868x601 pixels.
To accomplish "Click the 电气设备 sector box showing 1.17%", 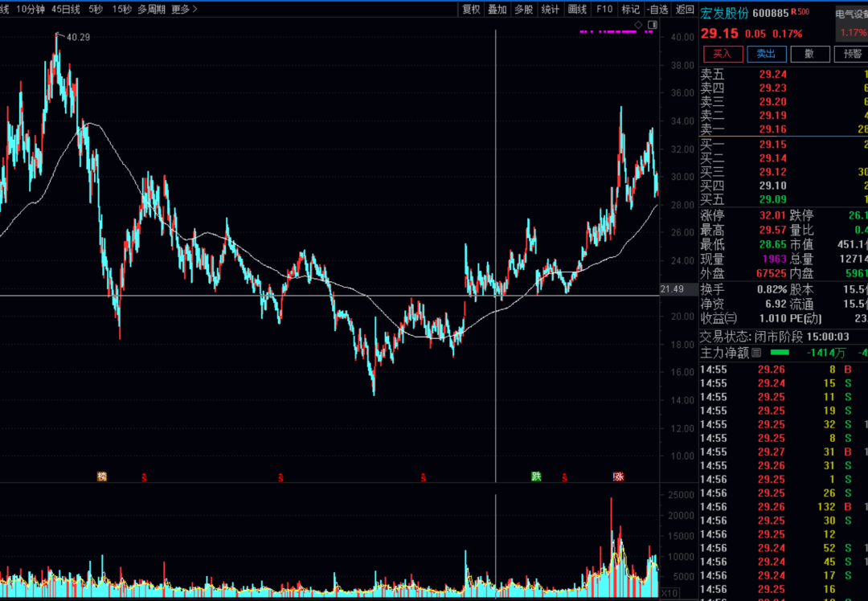I will [x=852, y=23].
